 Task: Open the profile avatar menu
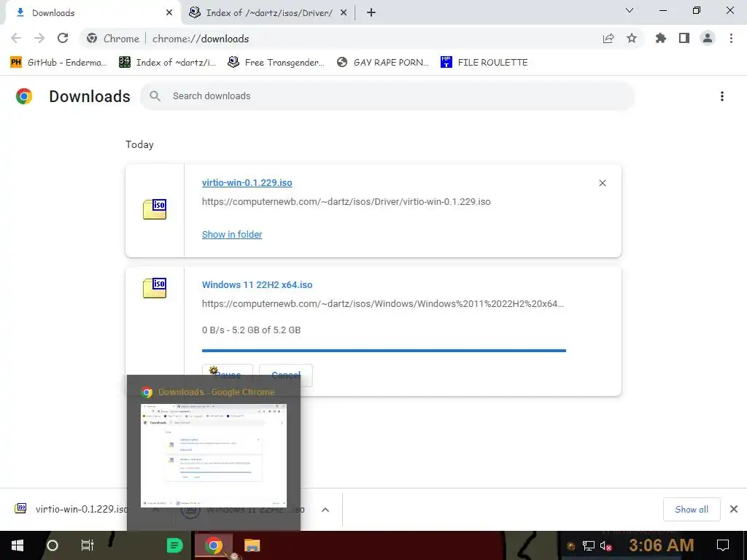coord(708,38)
